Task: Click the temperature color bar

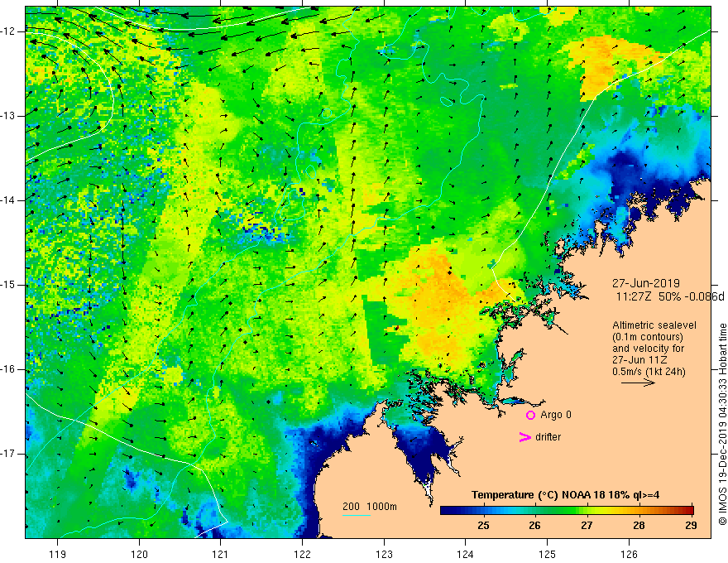Action: pyautogui.click(x=567, y=510)
